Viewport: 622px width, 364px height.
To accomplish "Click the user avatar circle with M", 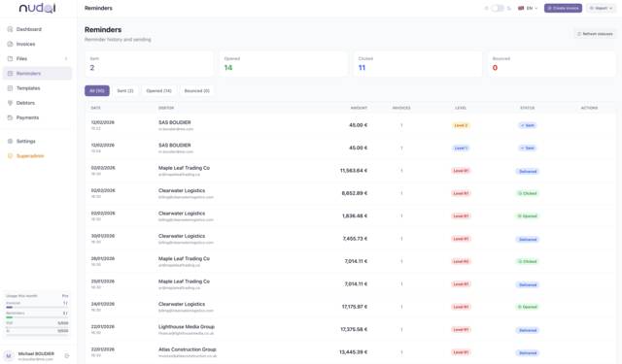I will point(9,355).
